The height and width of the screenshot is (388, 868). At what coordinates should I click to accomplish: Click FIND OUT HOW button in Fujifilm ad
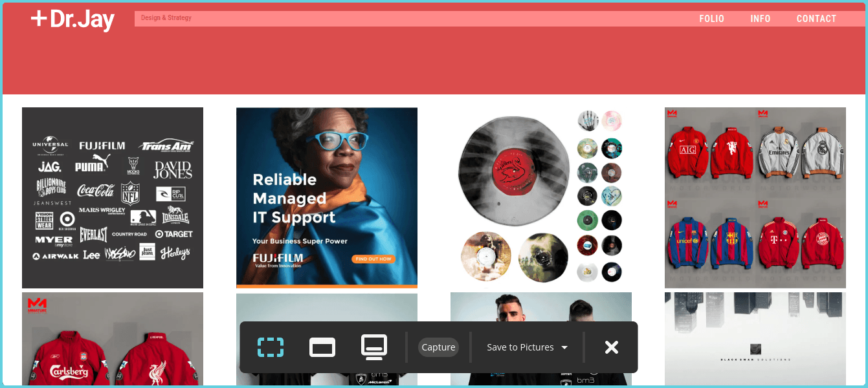pyautogui.click(x=373, y=259)
